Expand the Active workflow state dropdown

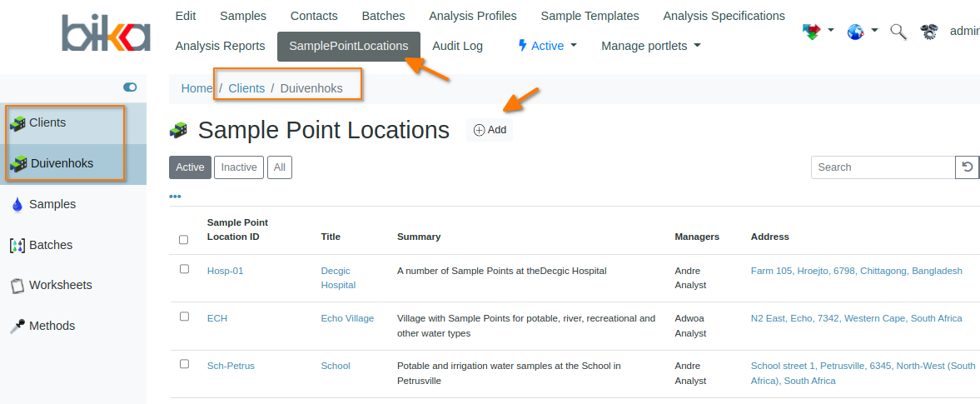[547, 46]
